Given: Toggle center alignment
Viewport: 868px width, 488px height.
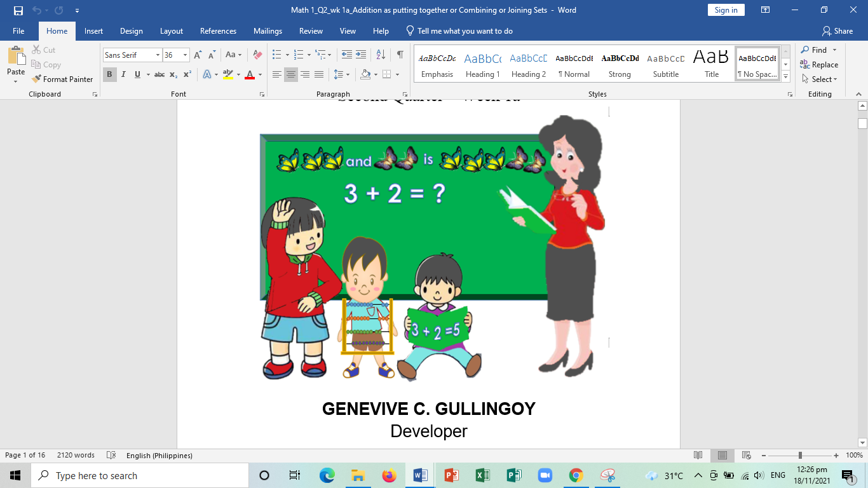Looking at the screenshot, I should (x=291, y=74).
